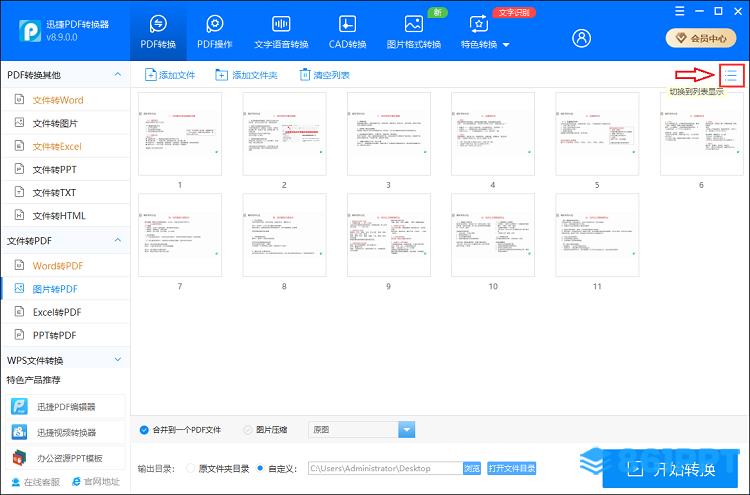Click the user account avatar icon
Image resolution: width=750 pixels, height=495 pixels.
pos(581,38)
